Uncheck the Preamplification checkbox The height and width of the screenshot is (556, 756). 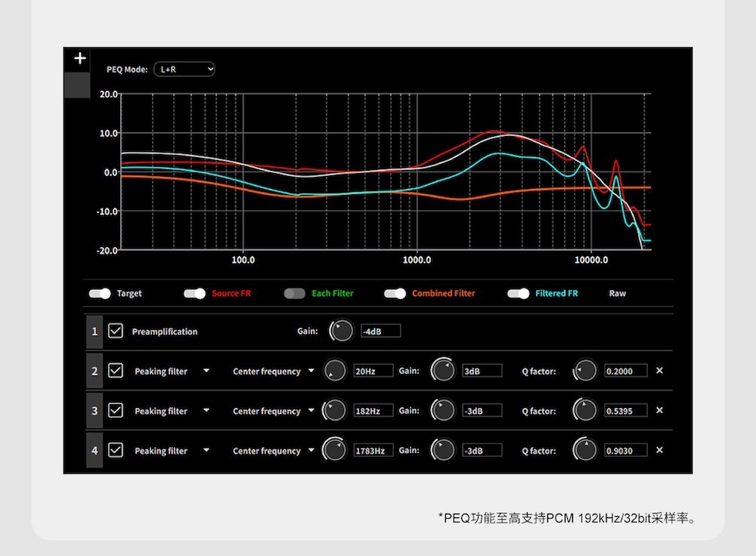coord(115,331)
